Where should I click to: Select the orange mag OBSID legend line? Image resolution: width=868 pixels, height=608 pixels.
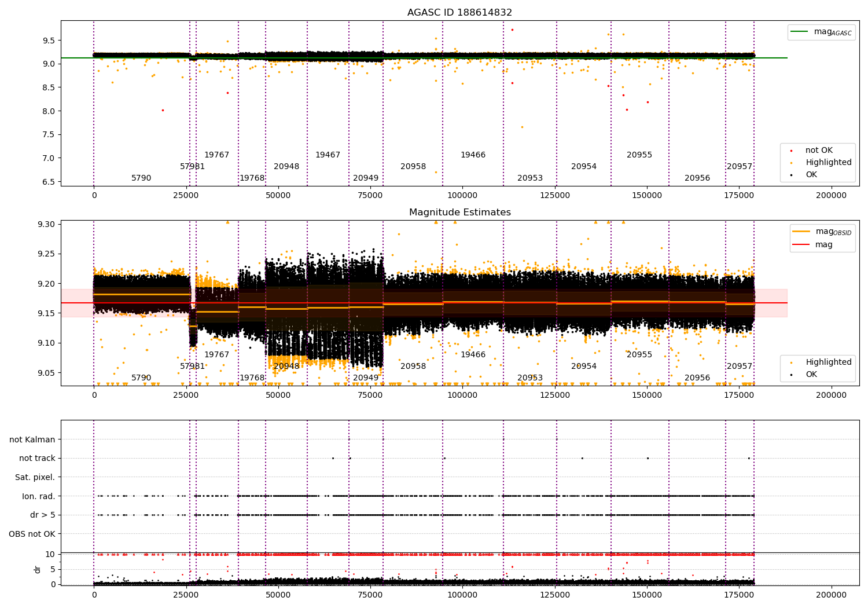801,232
